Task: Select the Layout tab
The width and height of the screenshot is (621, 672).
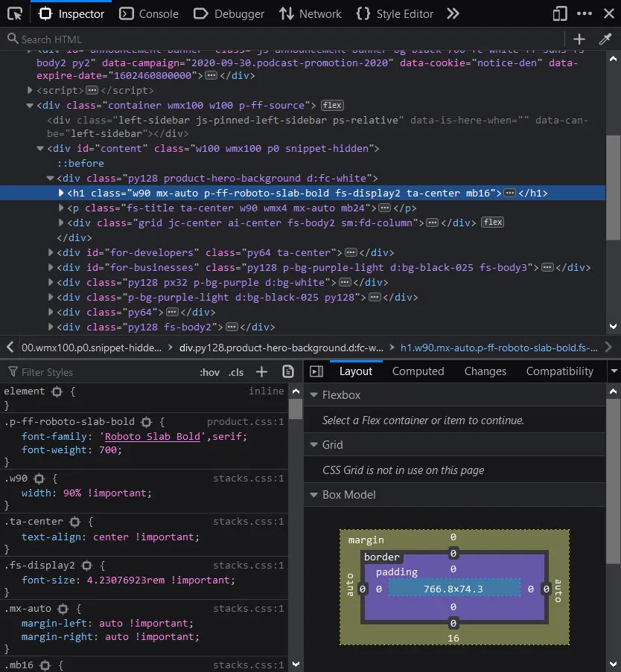Action: point(355,371)
